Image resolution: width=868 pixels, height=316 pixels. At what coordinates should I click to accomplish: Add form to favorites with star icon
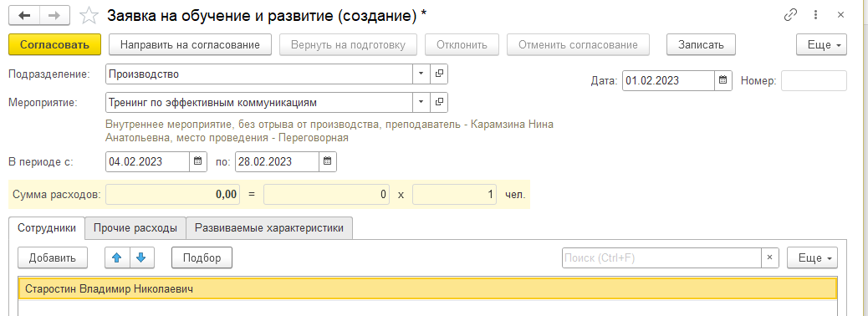[88, 16]
